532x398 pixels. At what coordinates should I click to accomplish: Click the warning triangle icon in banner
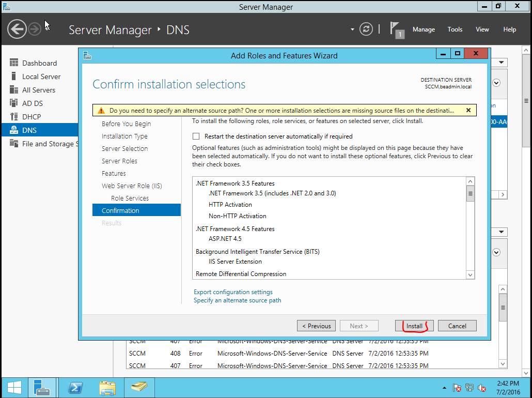tap(101, 111)
